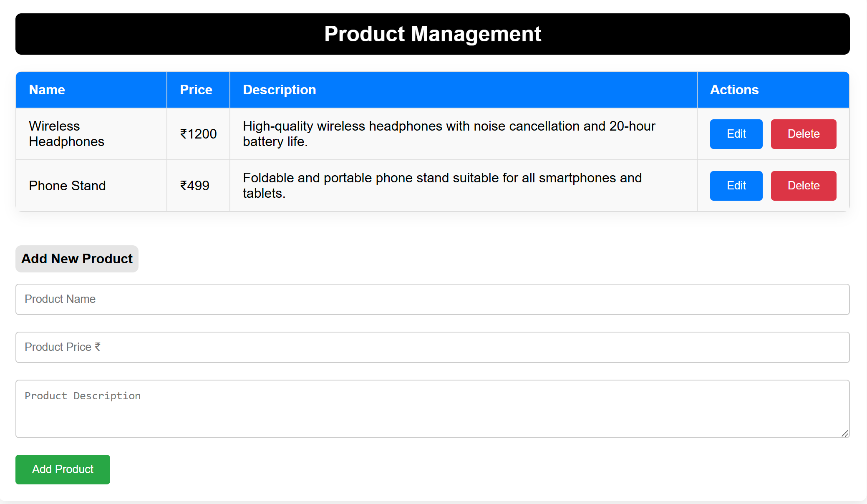Click the Name column header
Image resolution: width=867 pixels, height=504 pixels.
tap(91, 90)
